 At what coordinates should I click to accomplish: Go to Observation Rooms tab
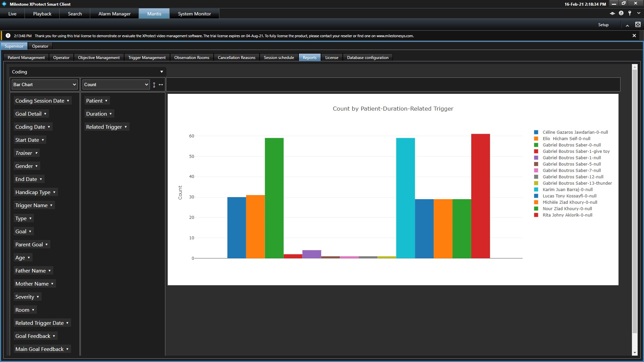(x=192, y=58)
